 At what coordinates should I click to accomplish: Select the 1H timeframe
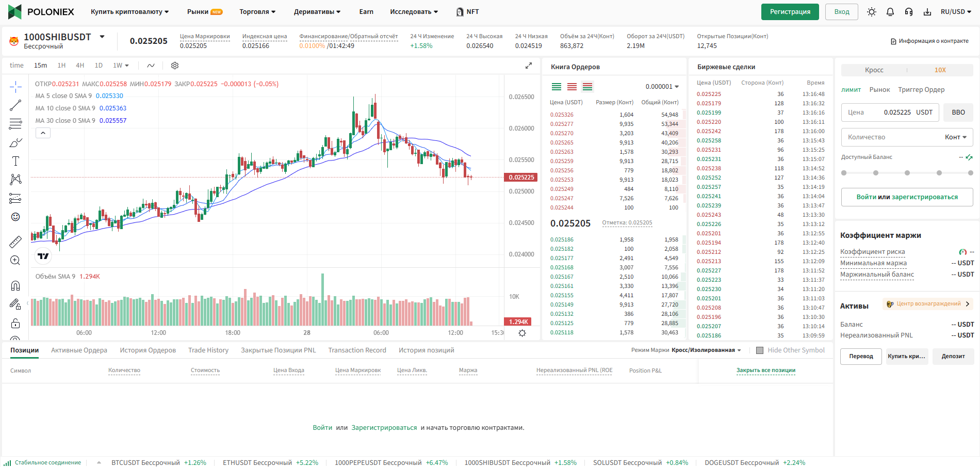click(61, 66)
